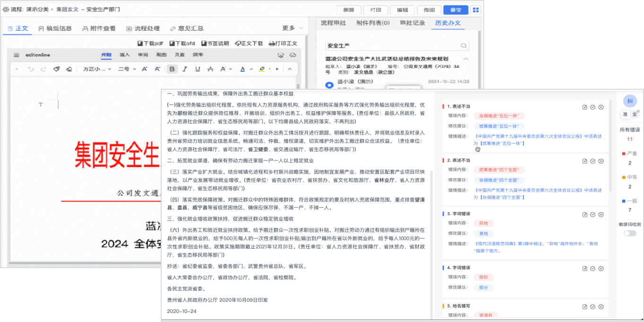Switch to the 流程处理 tab

pyautogui.click(x=143, y=28)
